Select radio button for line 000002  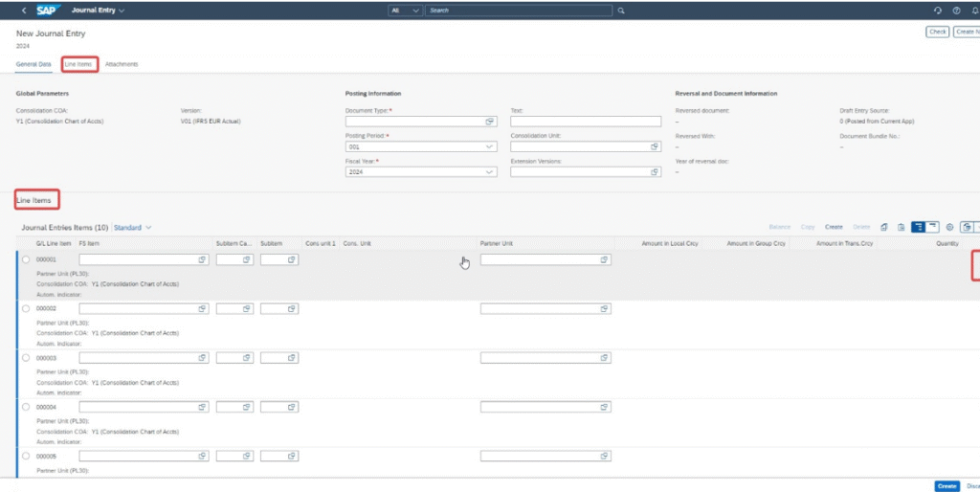click(x=26, y=309)
